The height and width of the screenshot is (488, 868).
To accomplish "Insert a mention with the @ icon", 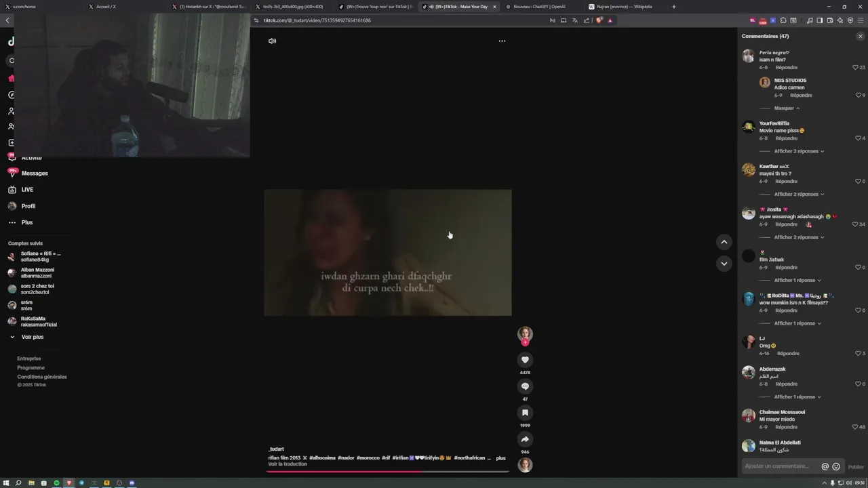I will click(825, 466).
